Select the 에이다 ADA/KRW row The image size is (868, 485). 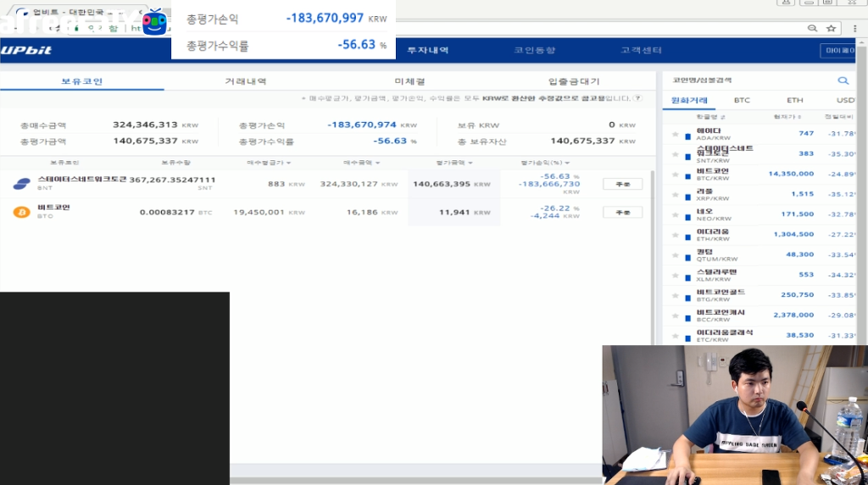(x=759, y=134)
